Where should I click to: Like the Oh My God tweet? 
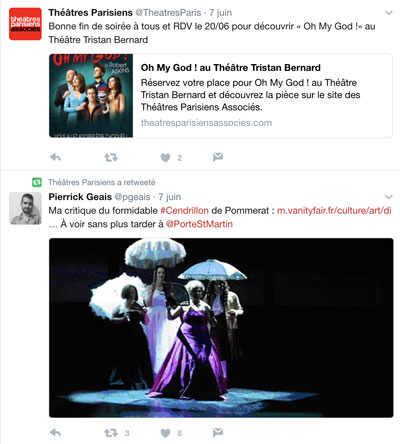tap(165, 157)
